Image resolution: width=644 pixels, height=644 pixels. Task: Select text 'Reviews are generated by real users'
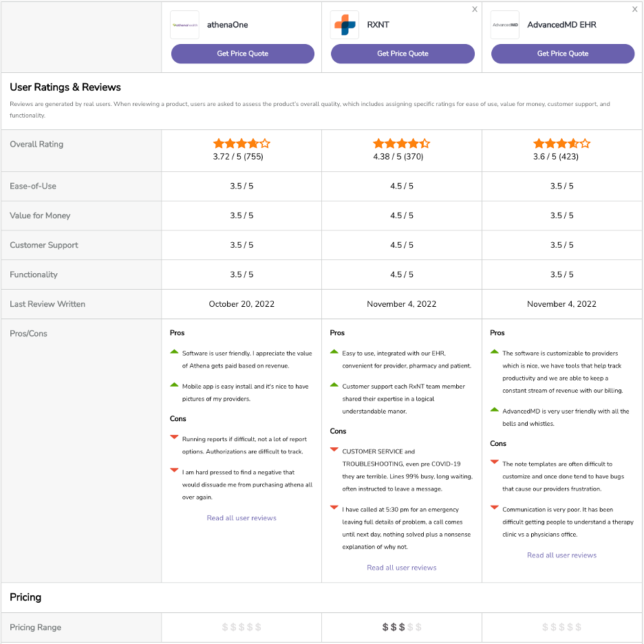pyautogui.click(x=61, y=104)
